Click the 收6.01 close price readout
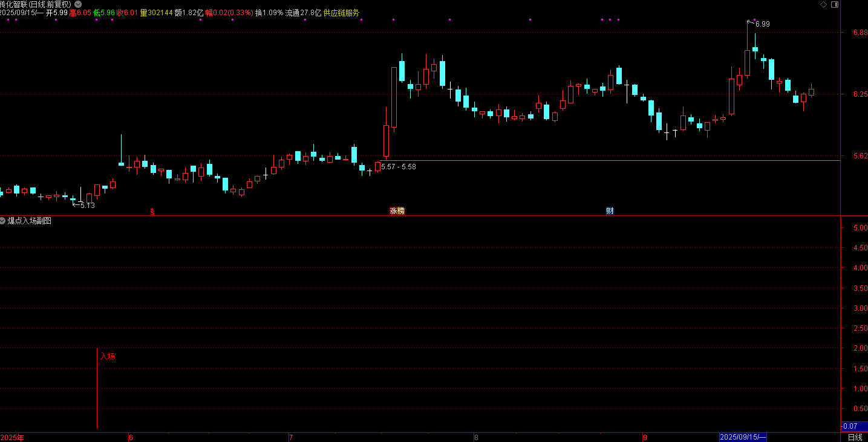 tap(127, 13)
